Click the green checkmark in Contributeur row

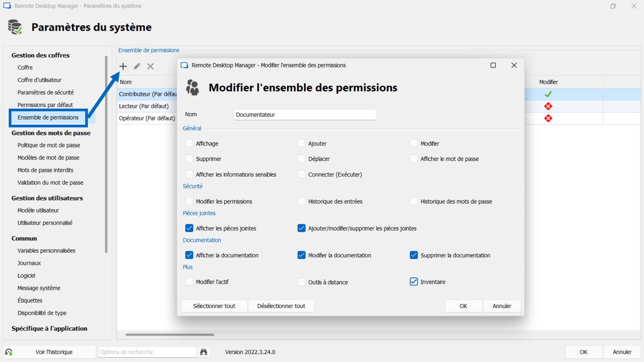click(x=548, y=94)
